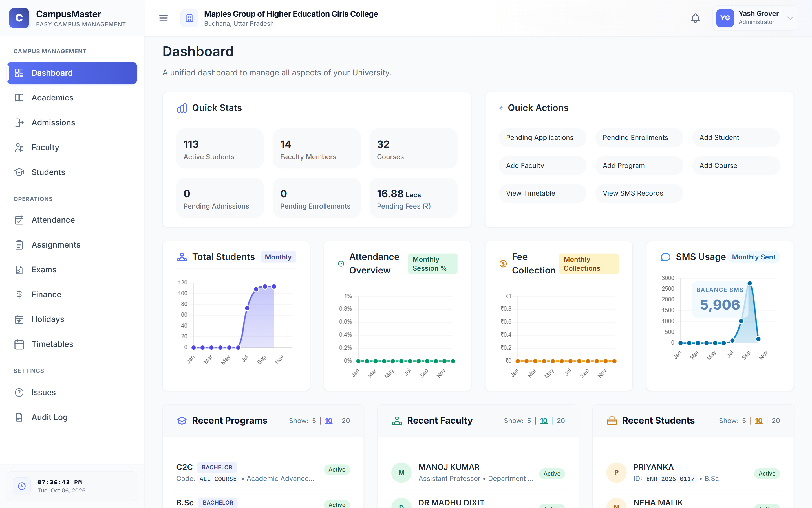
Task: Click the Holidays calendar-star icon
Action: [19, 319]
